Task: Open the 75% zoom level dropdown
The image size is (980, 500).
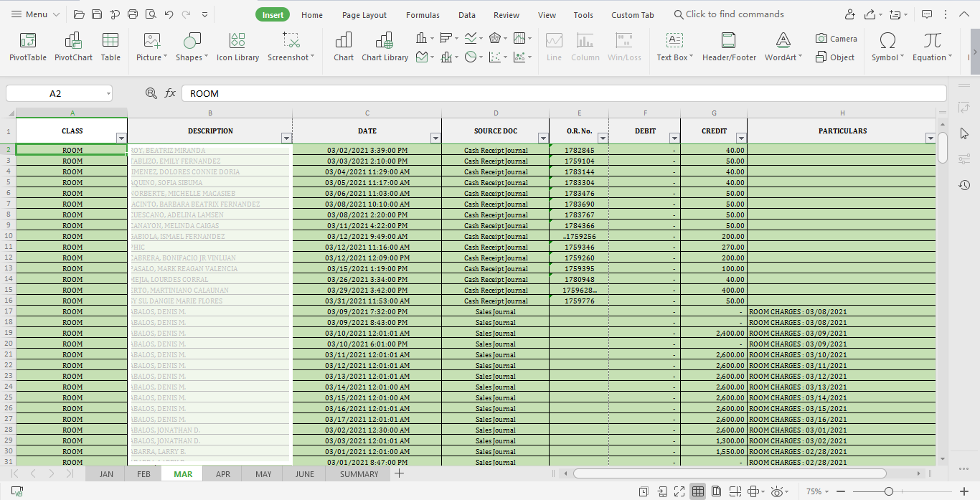Action: 819,491
